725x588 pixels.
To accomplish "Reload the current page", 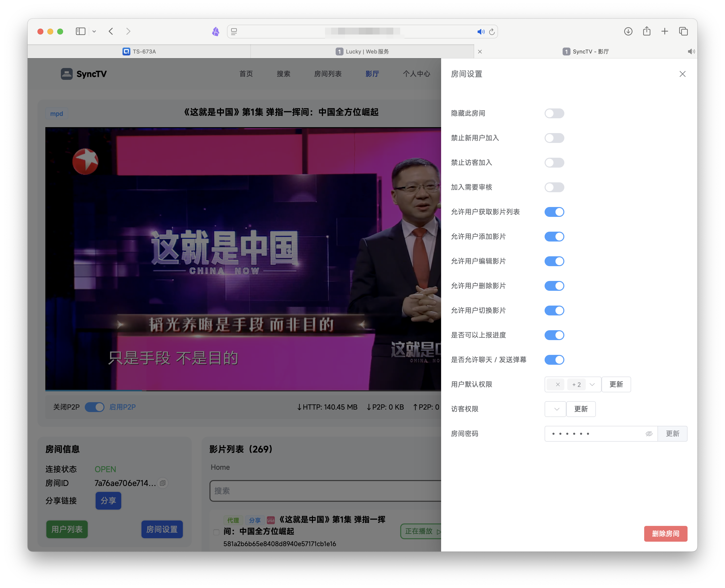I will tap(492, 32).
